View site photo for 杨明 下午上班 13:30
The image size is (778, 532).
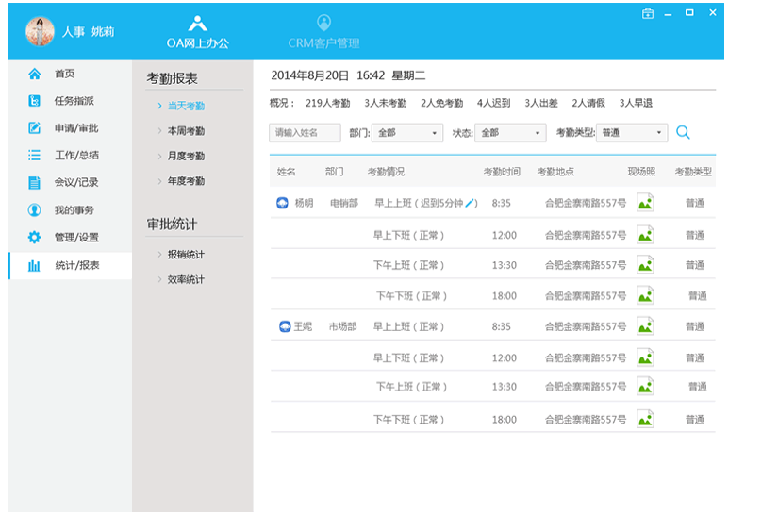pos(645,265)
